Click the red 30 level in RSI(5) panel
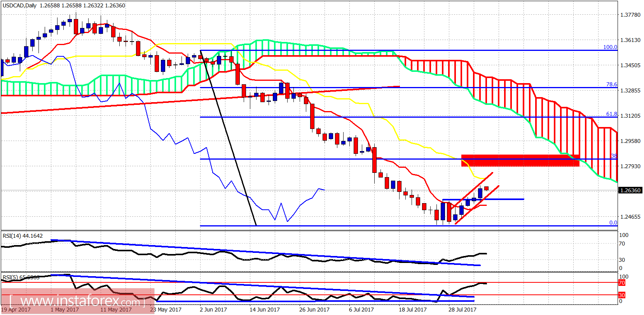The image size is (644, 315). click(x=622, y=295)
